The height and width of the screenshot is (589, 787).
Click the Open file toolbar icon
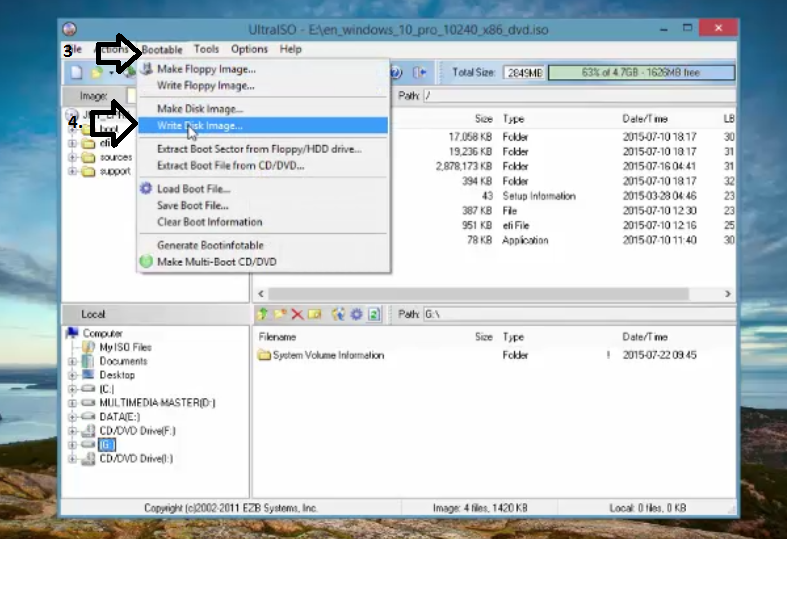click(x=96, y=73)
